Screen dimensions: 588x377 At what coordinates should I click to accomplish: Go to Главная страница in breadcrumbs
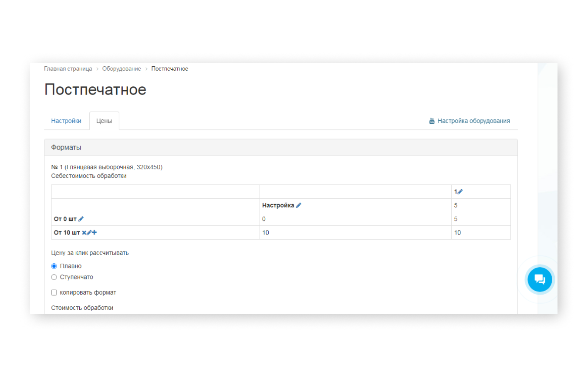[68, 69]
